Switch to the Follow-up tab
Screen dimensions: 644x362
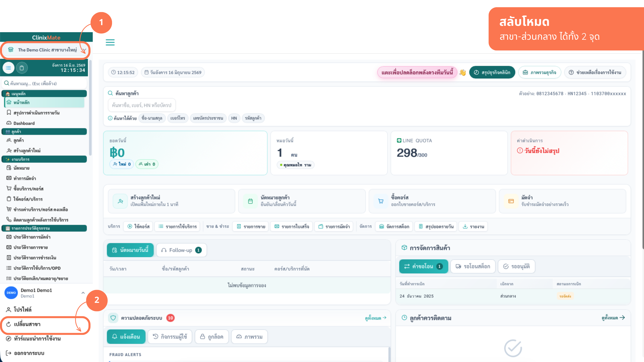(181, 250)
